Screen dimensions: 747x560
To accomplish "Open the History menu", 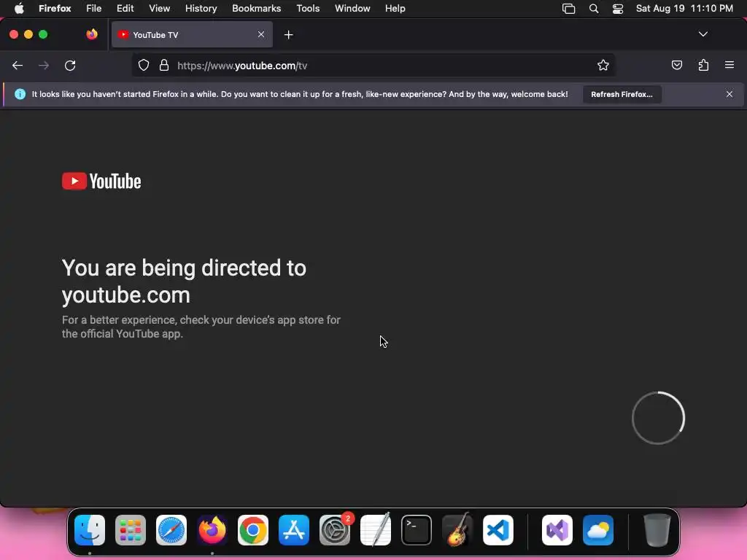I will coord(201,9).
